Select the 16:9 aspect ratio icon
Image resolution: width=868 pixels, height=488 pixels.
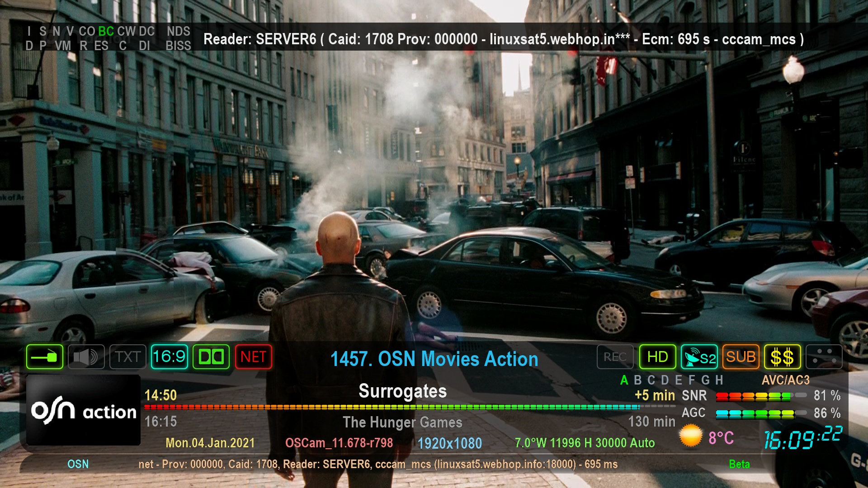(x=170, y=357)
